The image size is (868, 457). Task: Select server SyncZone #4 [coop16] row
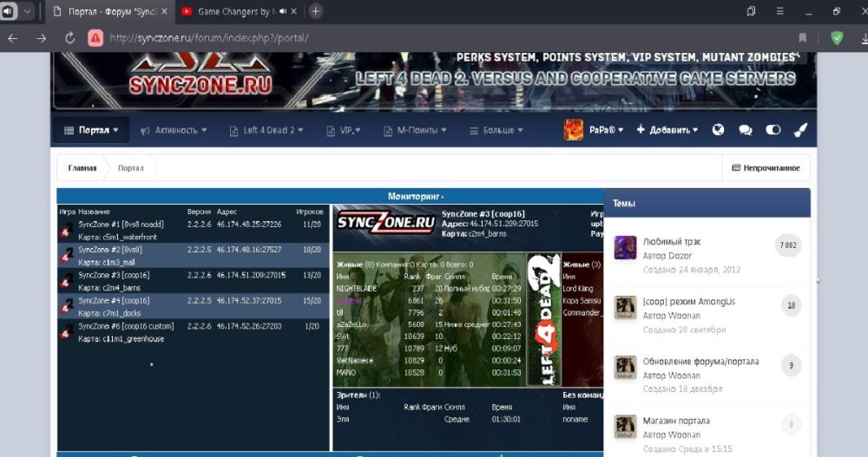point(194,306)
